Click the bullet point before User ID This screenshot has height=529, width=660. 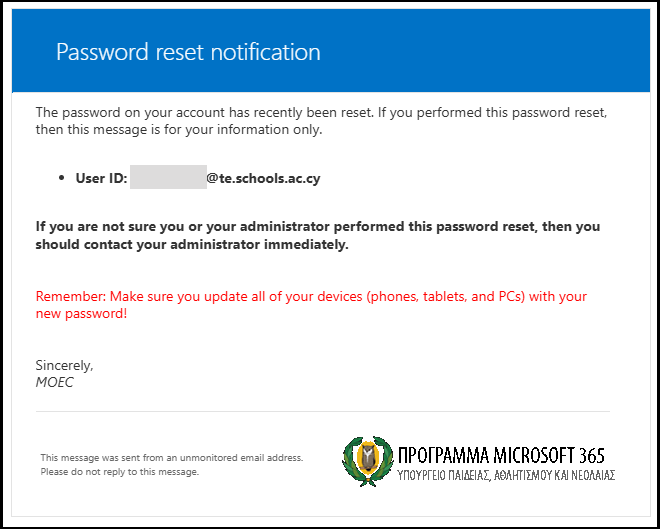tap(63, 178)
